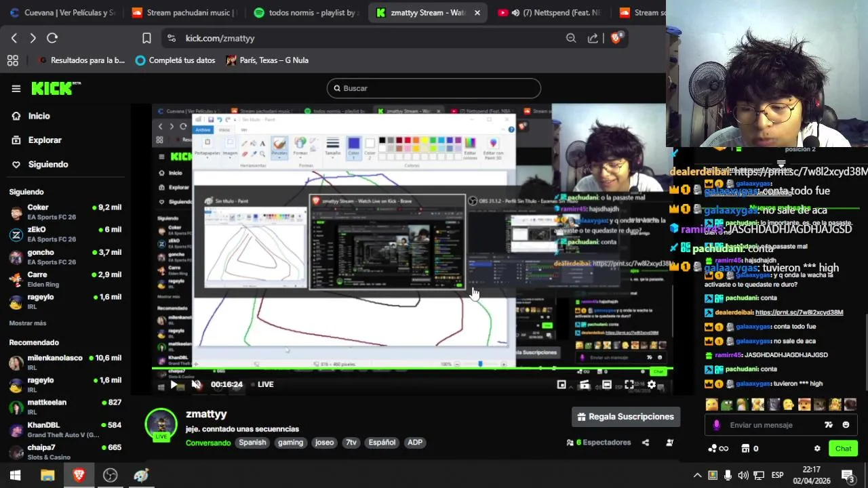
Task: Click the OBS Studio taskbar icon
Action: 110,475
